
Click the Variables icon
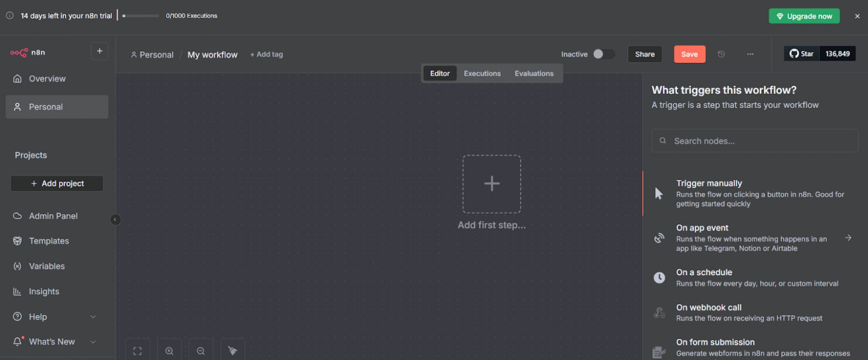18,266
